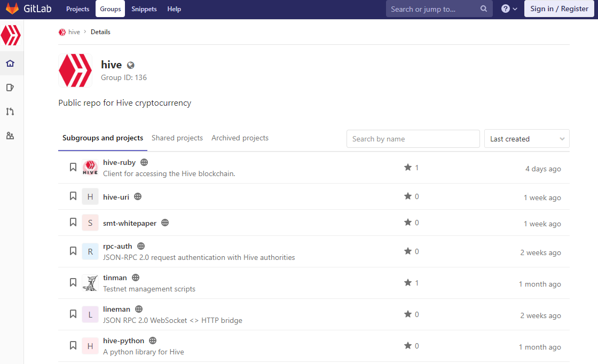Screen dimensions: 598x364
Task: Click star icon on rpc-auth row
Action: click(408, 251)
